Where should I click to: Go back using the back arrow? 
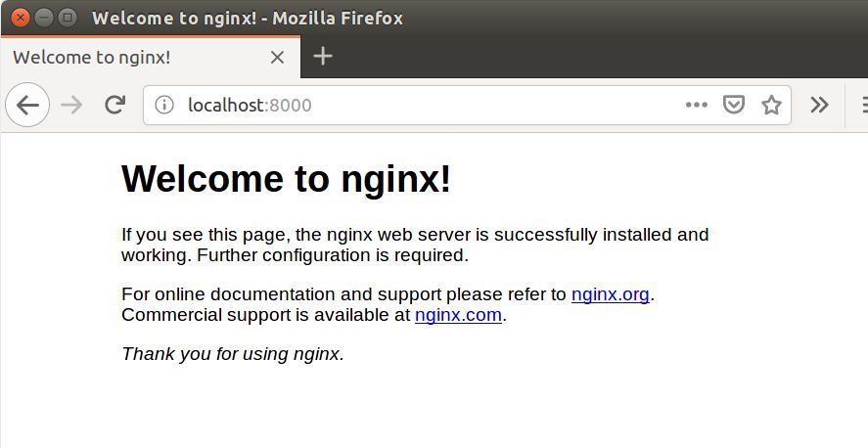pyautogui.click(x=27, y=105)
